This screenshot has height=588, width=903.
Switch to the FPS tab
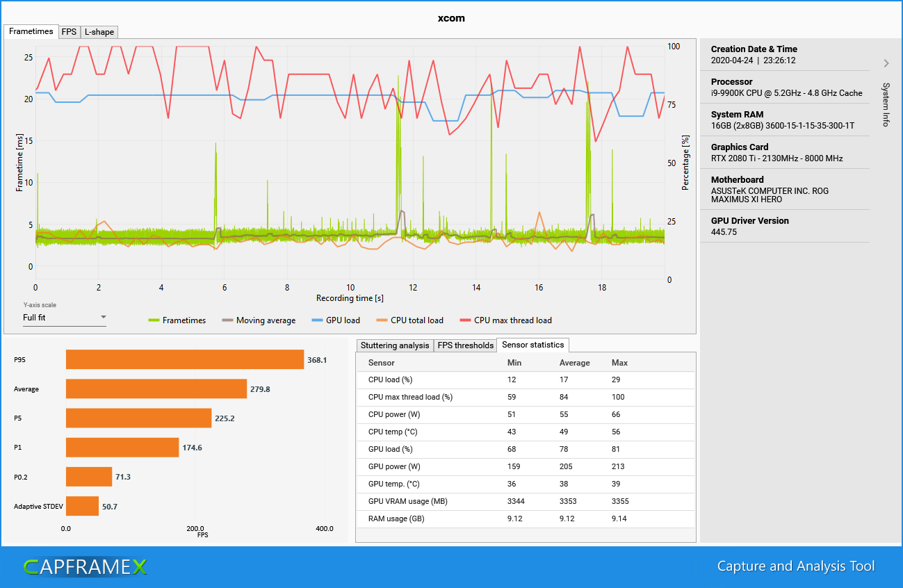click(69, 32)
